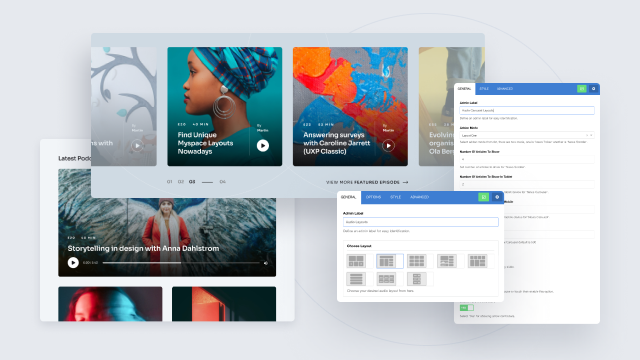Go to carousel slide 01
Screen dimensions: 640x360
pyautogui.click(x=169, y=182)
